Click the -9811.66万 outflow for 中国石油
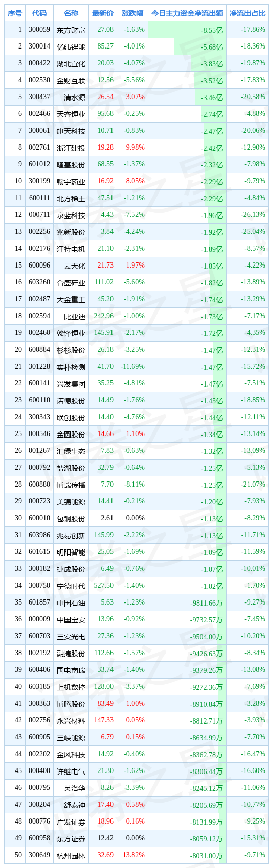The height and width of the screenshot is (868, 269). point(207,603)
